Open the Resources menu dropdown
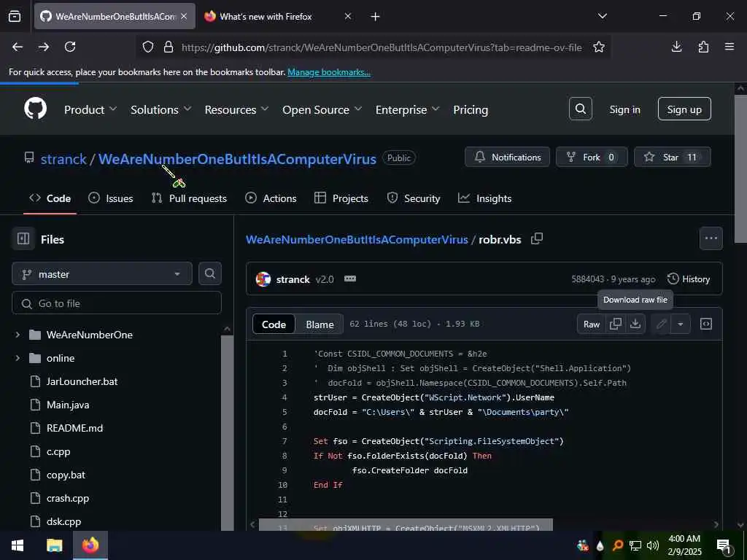747x560 pixels. point(237,109)
